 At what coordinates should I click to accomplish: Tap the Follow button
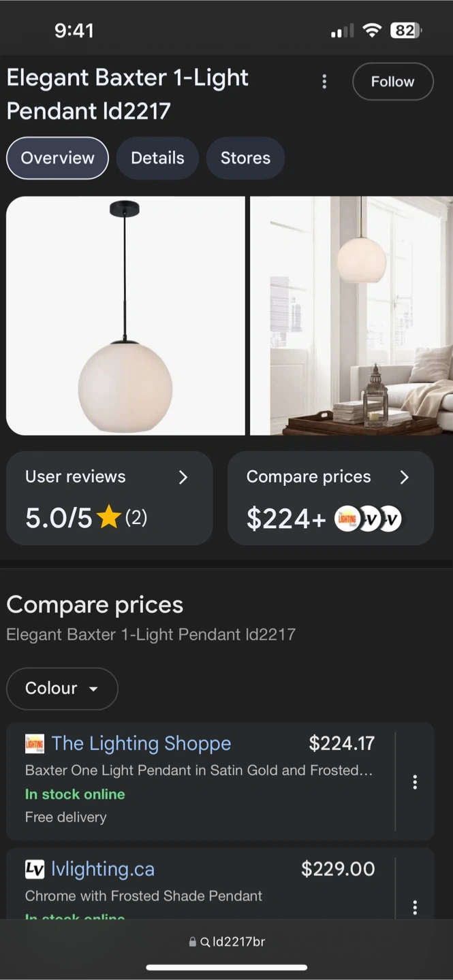coord(392,82)
